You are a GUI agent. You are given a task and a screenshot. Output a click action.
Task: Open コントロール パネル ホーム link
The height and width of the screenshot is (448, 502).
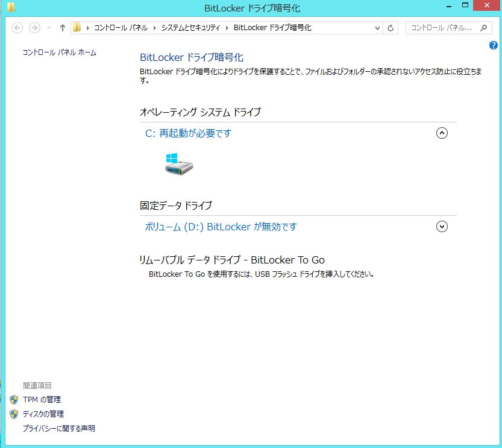pos(60,52)
